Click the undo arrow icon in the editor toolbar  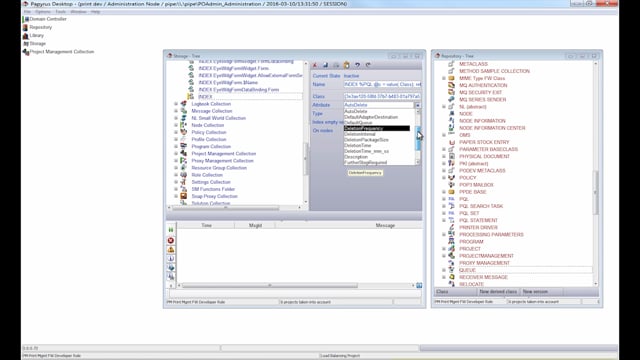pos(357,65)
